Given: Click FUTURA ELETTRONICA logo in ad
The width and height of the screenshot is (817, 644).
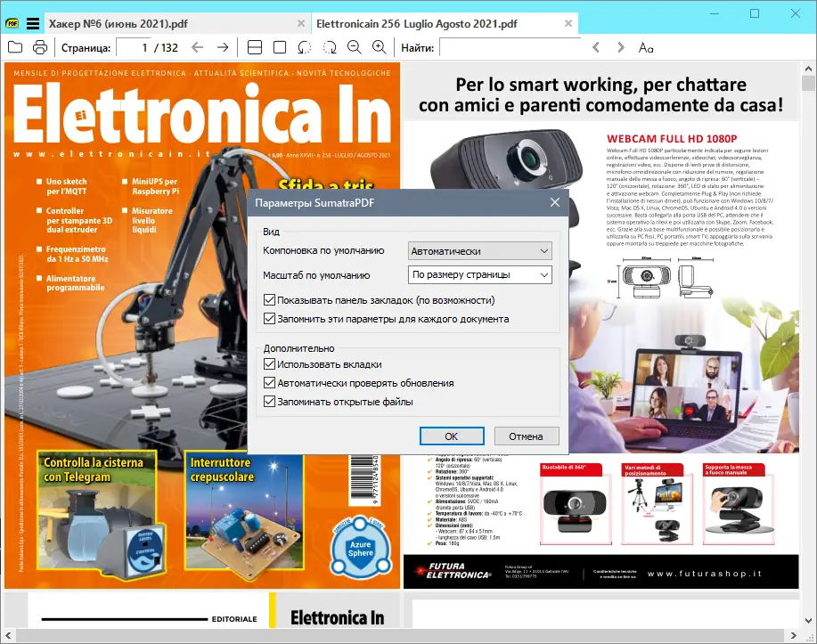Looking at the screenshot, I should [453, 571].
